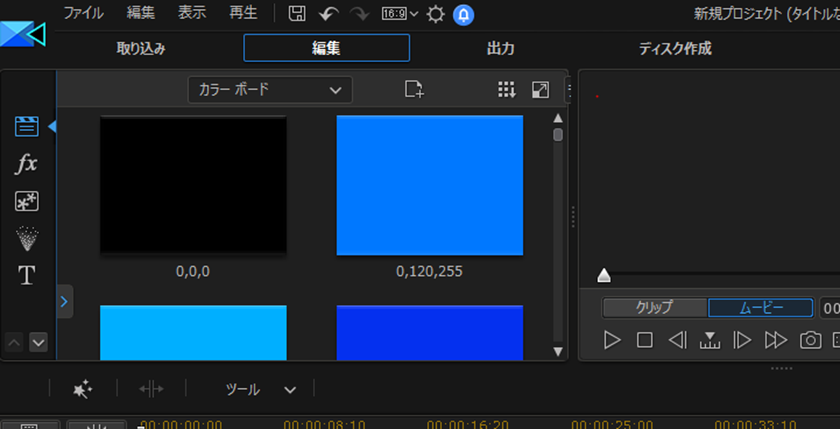Open the ファイル menu
Viewport: 840px width, 429px height.
pyautogui.click(x=84, y=14)
